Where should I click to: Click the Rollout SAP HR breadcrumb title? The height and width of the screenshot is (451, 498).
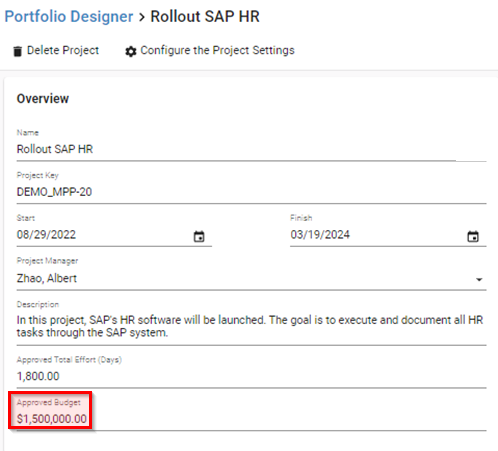coord(205,16)
